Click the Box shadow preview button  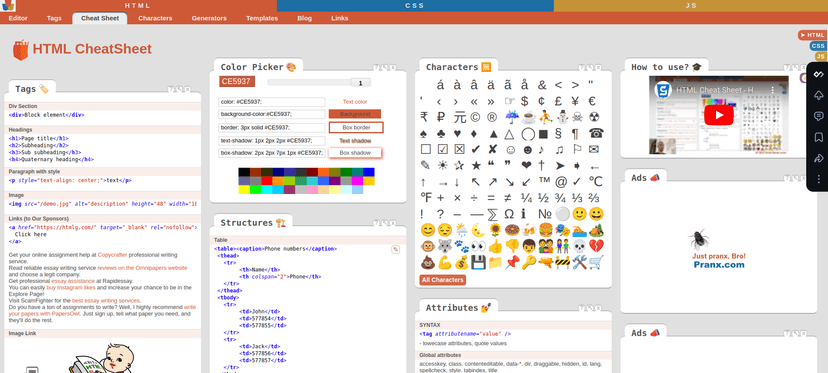[x=355, y=153]
